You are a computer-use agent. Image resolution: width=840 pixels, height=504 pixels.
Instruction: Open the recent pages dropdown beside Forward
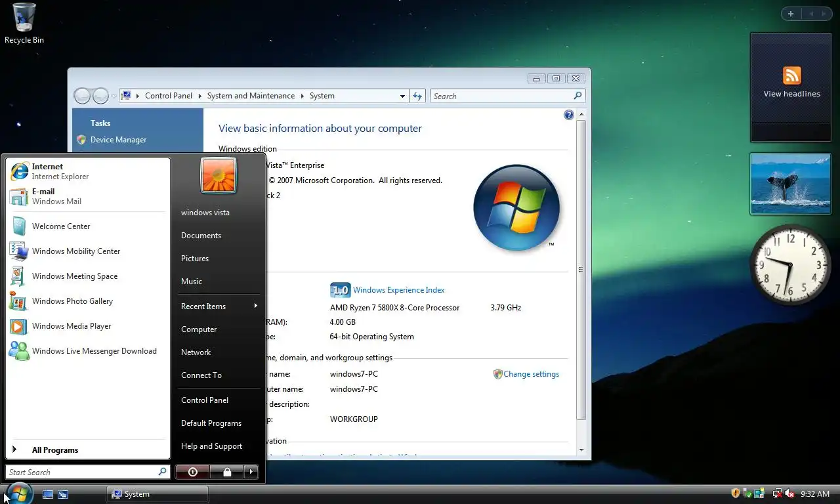(x=114, y=96)
